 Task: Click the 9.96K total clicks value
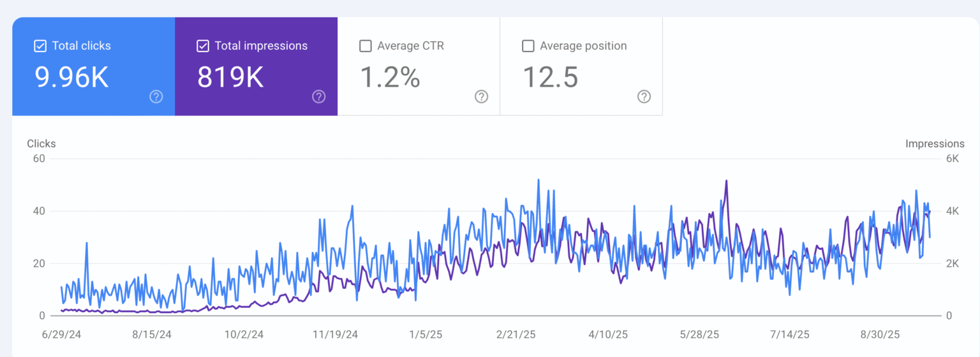(x=71, y=77)
